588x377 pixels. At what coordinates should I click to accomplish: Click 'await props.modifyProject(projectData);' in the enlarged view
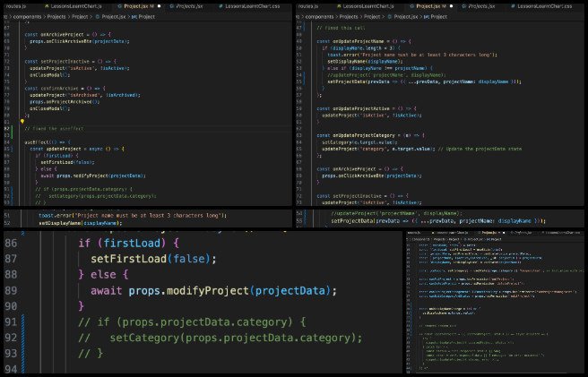213,291
